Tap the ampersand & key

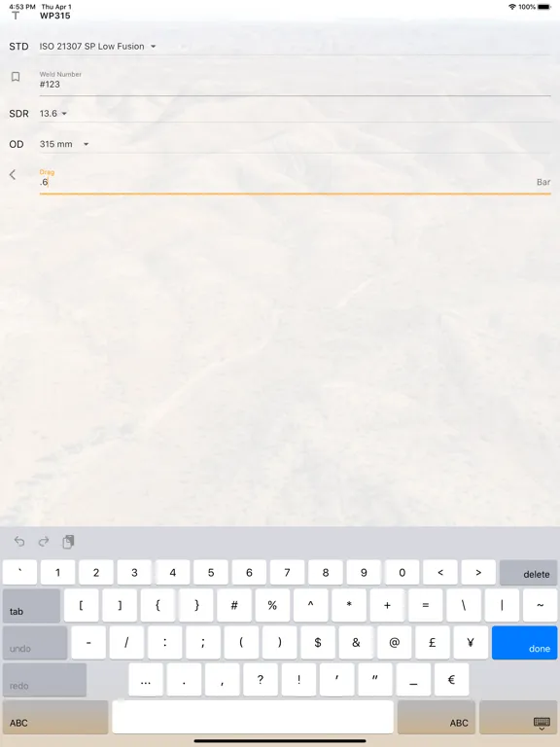[x=356, y=643]
